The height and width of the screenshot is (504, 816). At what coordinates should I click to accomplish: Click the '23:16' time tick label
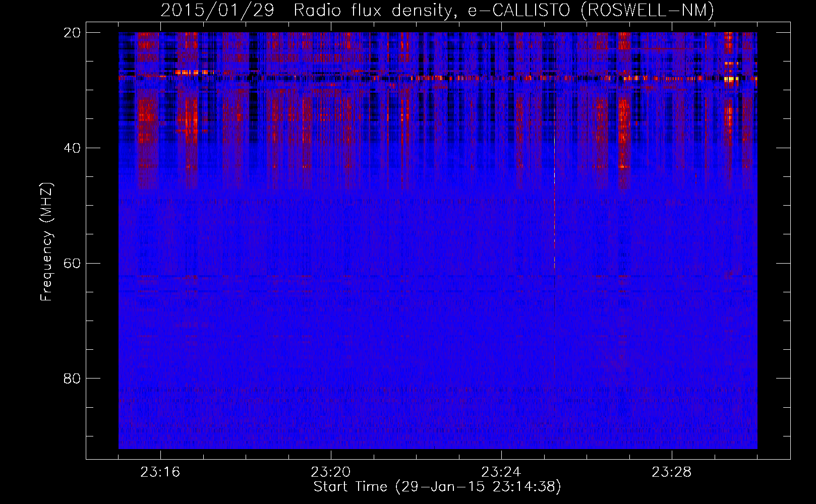pos(160,472)
